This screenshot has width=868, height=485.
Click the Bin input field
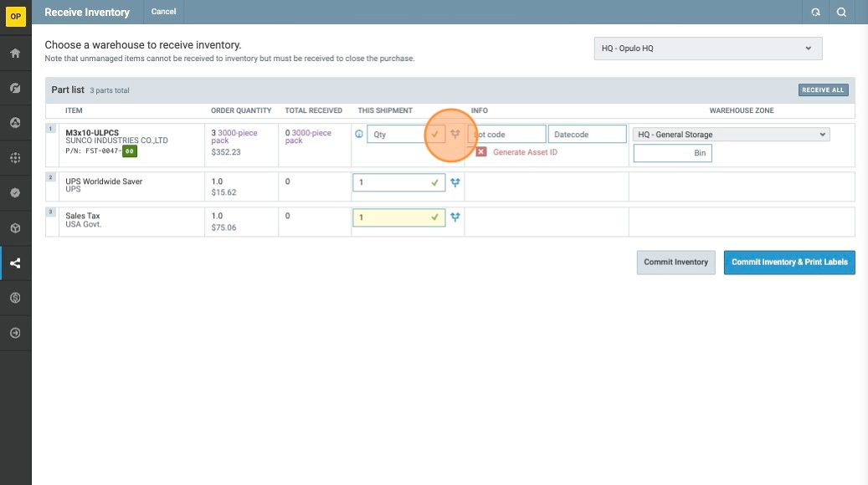point(672,153)
